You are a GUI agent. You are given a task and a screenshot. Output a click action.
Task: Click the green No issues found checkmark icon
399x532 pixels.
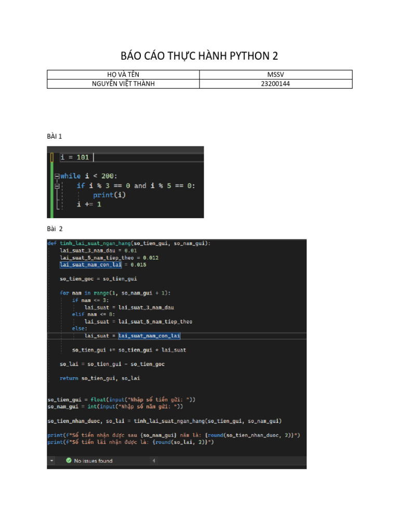click(69, 460)
